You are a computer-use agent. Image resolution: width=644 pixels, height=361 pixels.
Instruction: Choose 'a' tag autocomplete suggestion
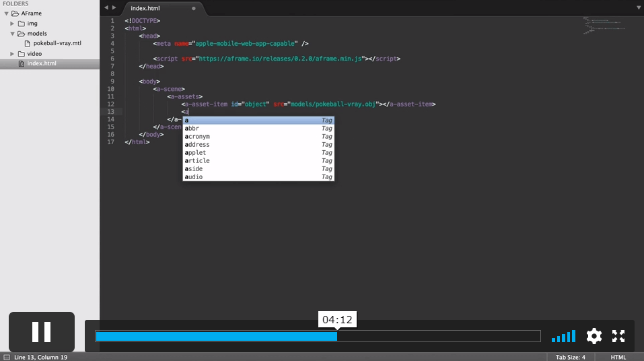(258, 121)
